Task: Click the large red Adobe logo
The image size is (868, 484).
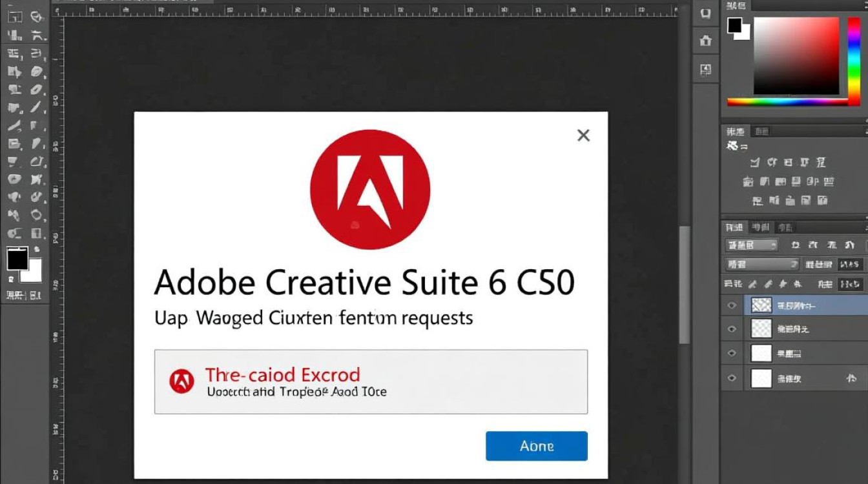Action: pos(370,189)
